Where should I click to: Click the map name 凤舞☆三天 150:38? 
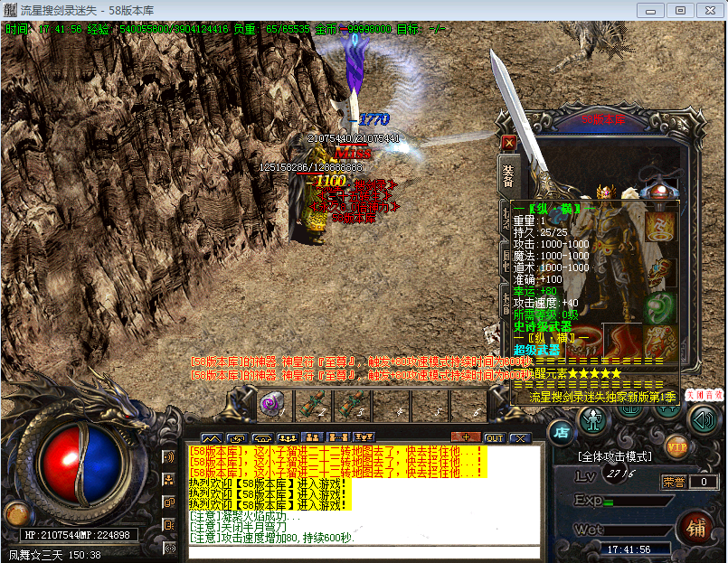55,555
